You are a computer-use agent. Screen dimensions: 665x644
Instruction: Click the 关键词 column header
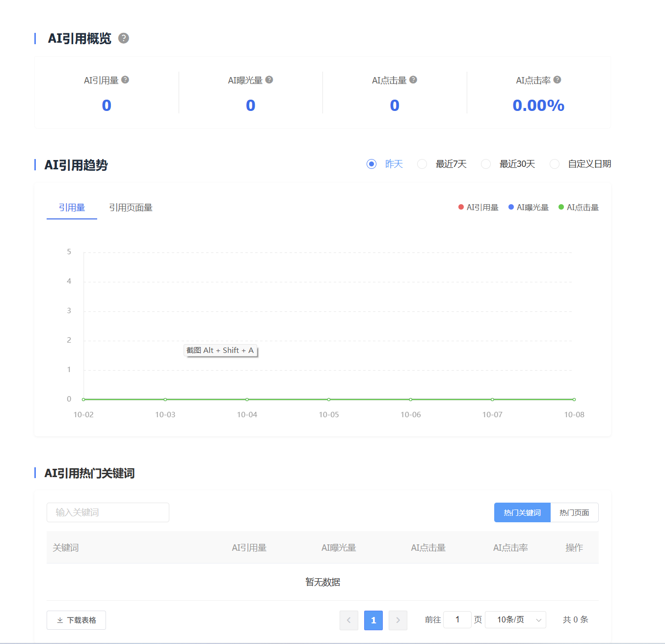coord(66,548)
